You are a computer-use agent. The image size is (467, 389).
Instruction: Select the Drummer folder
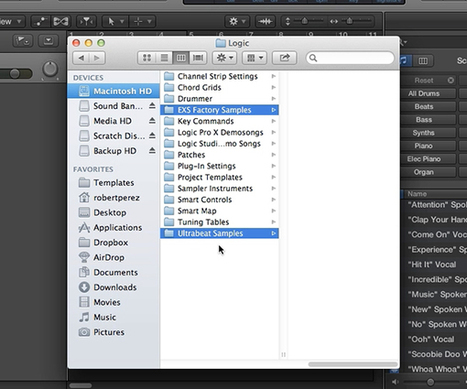(x=219, y=99)
